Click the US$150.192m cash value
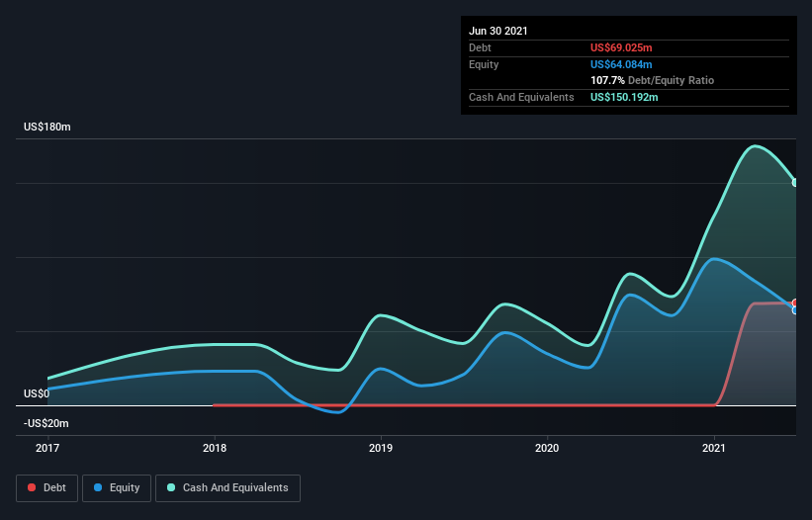This screenshot has height=520, width=812. [624, 97]
